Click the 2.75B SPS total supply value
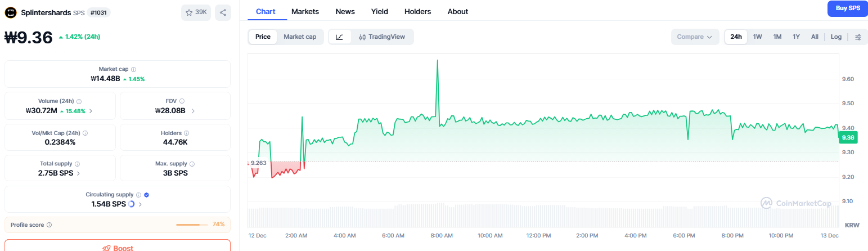 (x=56, y=173)
